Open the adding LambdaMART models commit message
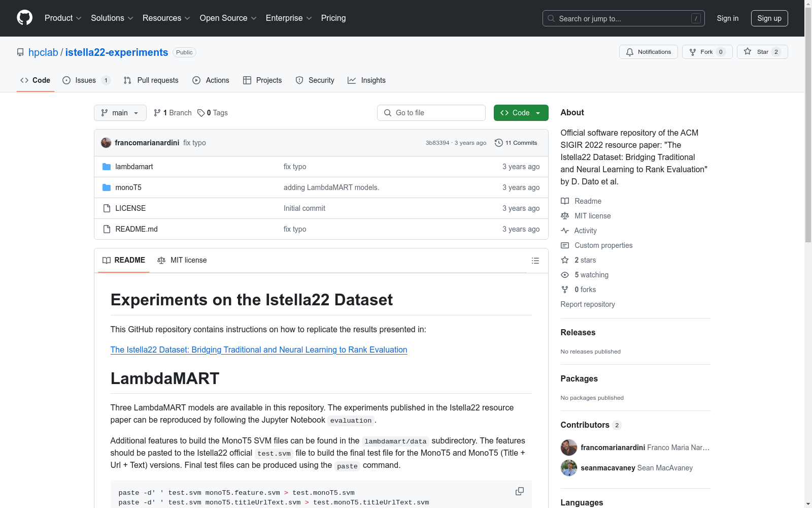812x508 pixels. [331, 187]
